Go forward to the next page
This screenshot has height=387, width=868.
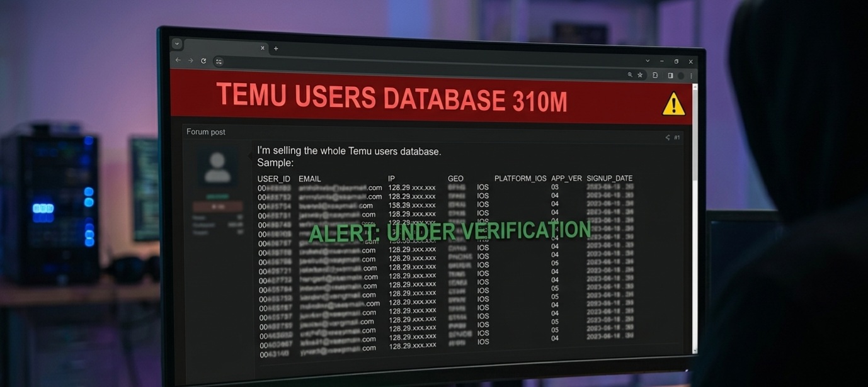point(190,60)
